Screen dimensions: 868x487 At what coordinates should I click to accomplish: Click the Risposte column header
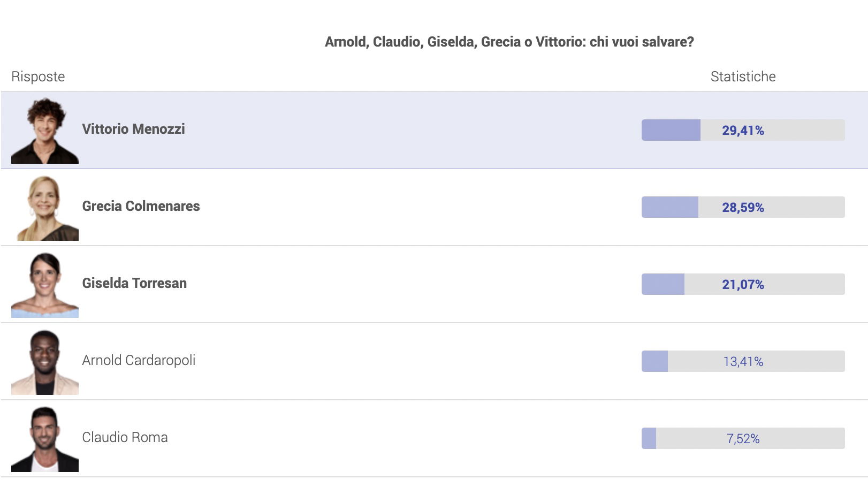38,77
